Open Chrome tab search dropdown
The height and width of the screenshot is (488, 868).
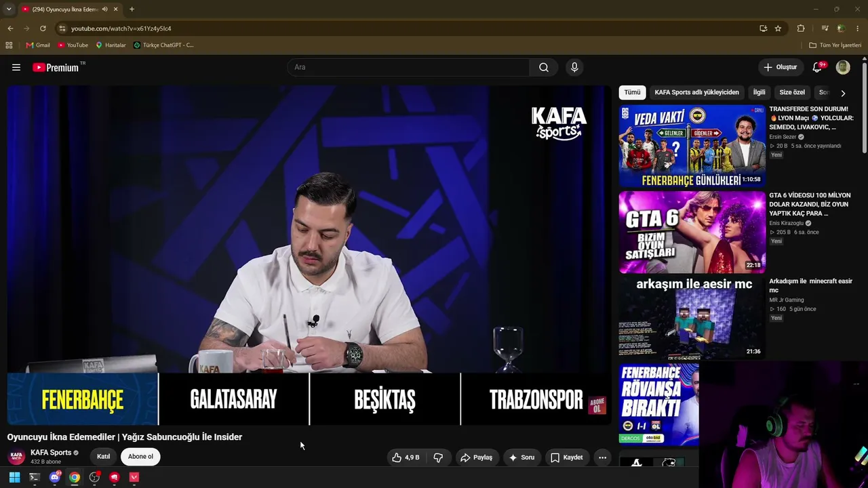tap(9, 9)
